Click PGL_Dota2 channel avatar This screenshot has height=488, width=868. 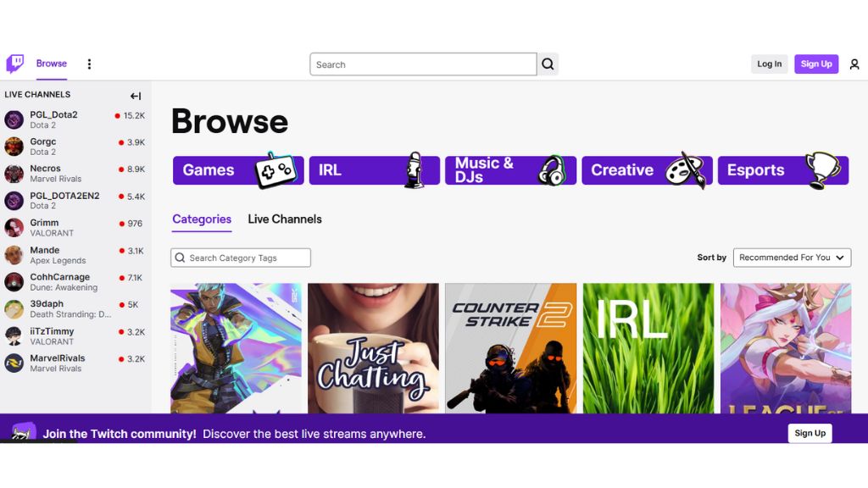(x=14, y=119)
